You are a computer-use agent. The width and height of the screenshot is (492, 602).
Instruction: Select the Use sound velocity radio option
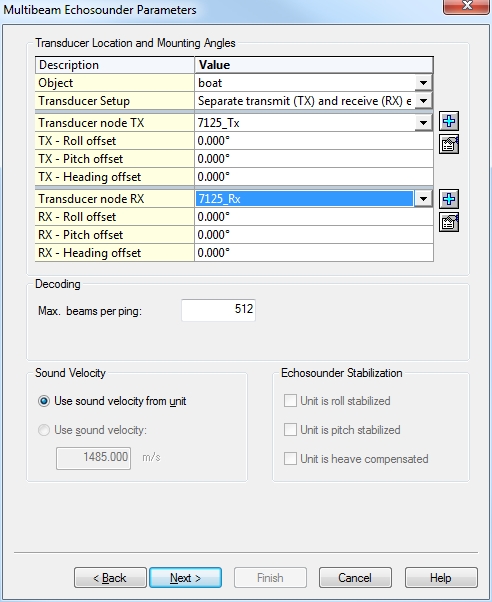(x=44, y=430)
